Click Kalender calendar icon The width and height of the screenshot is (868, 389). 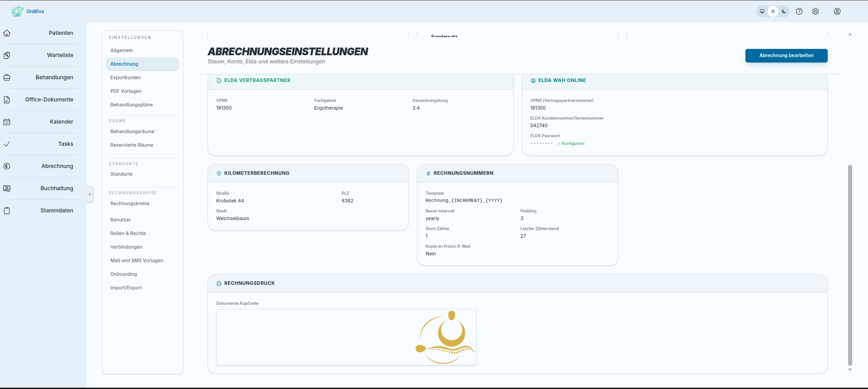(x=7, y=122)
